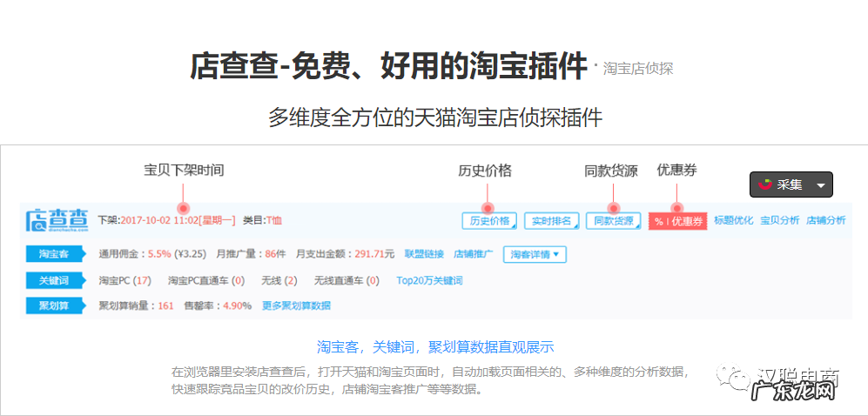Image resolution: width=868 pixels, height=416 pixels.
Task: Click the 售罄率 4.90% value
Action: 238,305
